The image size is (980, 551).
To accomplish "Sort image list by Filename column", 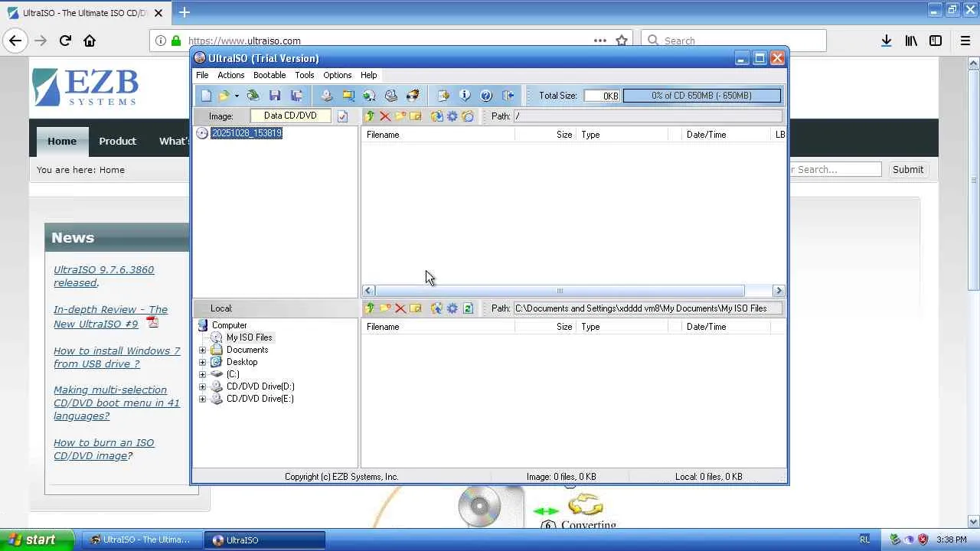I will coord(438,135).
